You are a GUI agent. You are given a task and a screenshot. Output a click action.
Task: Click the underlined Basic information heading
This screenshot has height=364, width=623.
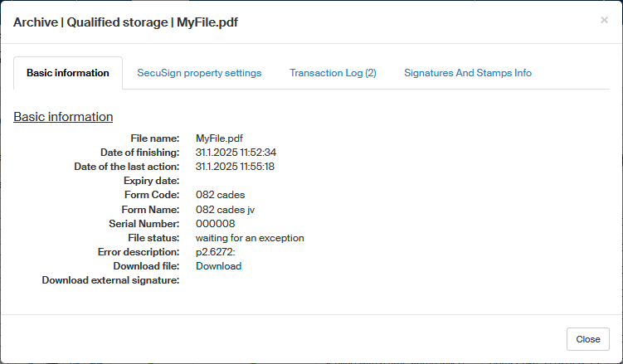(63, 117)
